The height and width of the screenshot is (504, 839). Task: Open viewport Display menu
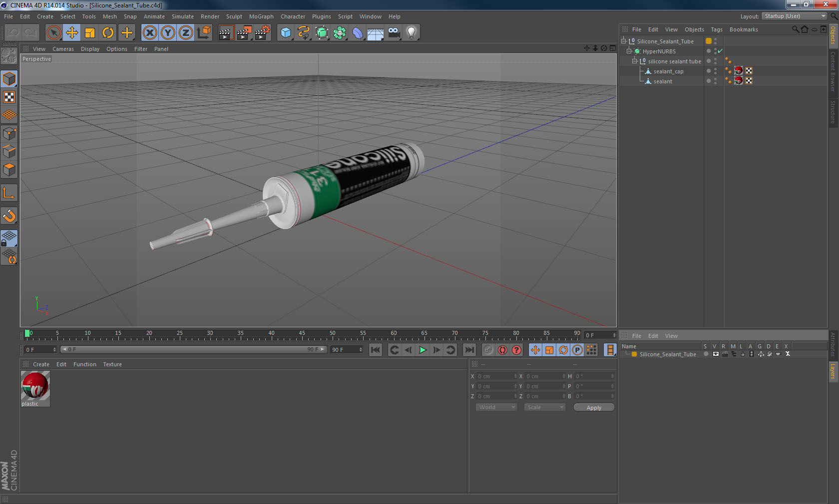click(x=90, y=49)
